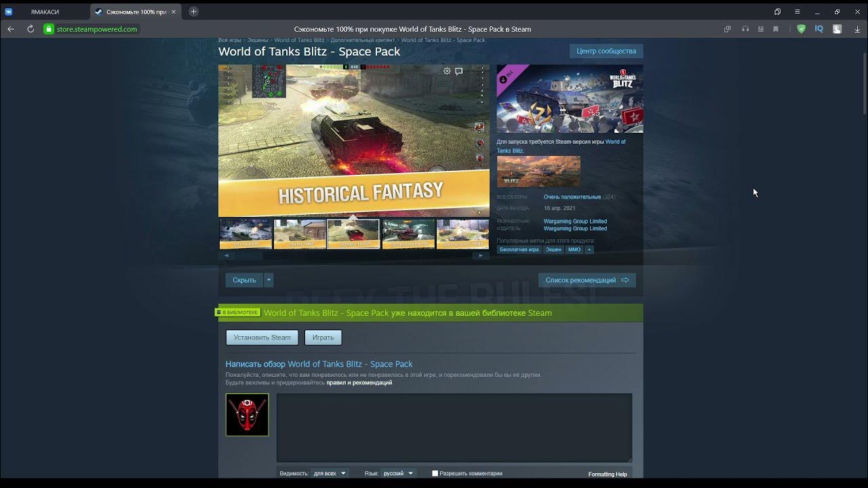Toggle Разрешить комментарии checkbox
The image size is (868, 488).
pos(435,473)
